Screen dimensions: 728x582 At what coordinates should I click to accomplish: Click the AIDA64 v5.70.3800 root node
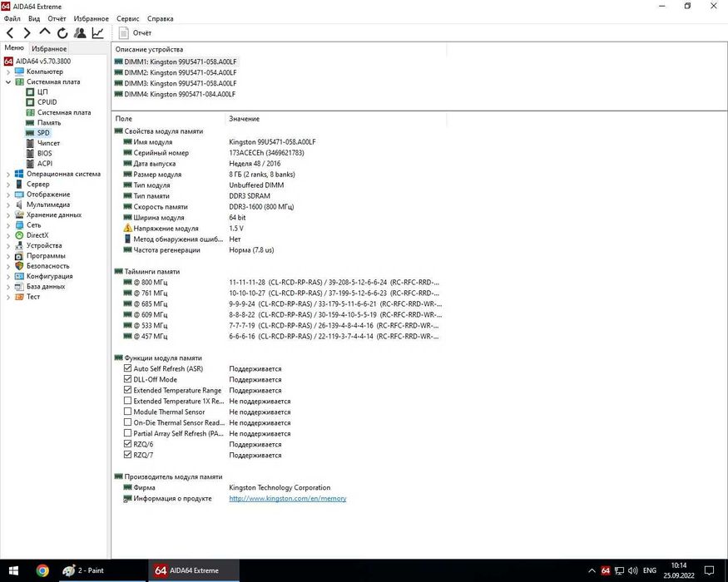(x=43, y=61)
